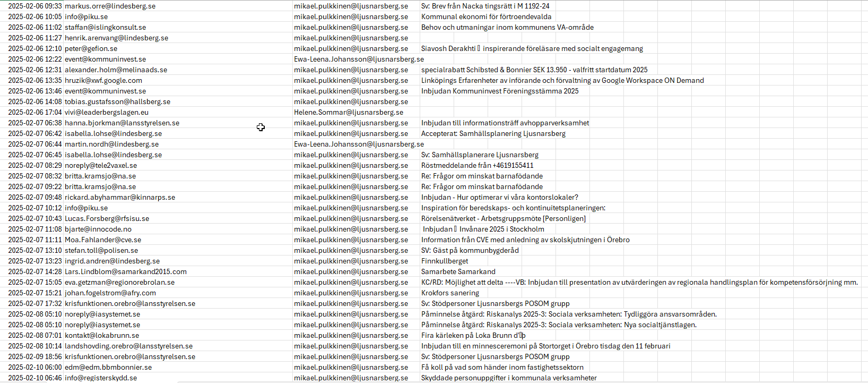Select sender peter@gefion.se cell
Screen dimensions: 868x383
(x=91, y=48)
